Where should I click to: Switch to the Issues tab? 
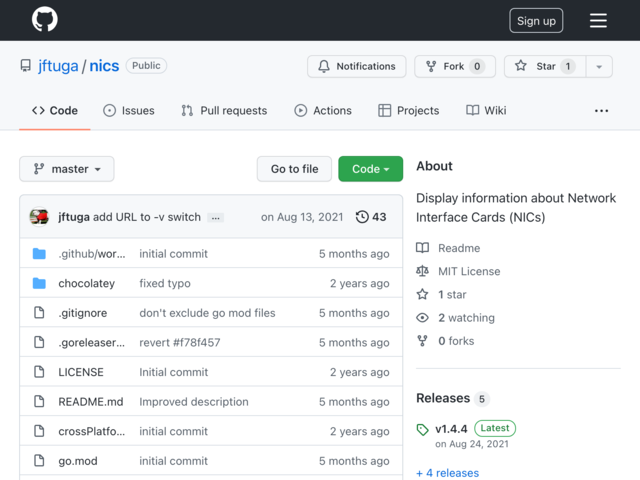point(129,111)
